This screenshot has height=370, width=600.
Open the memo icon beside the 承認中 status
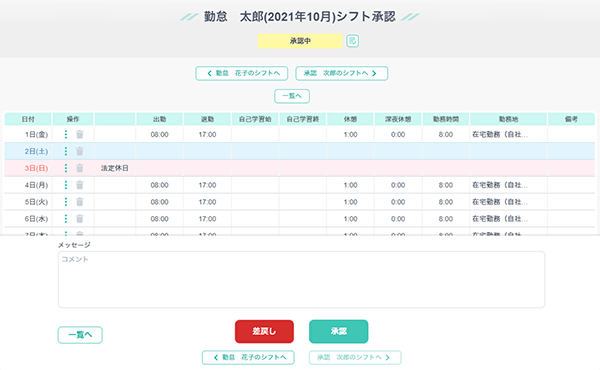[352, 41]
